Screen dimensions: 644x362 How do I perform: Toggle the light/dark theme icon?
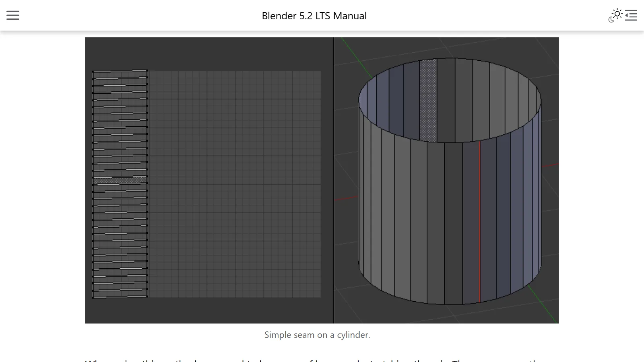pos(615,15)
